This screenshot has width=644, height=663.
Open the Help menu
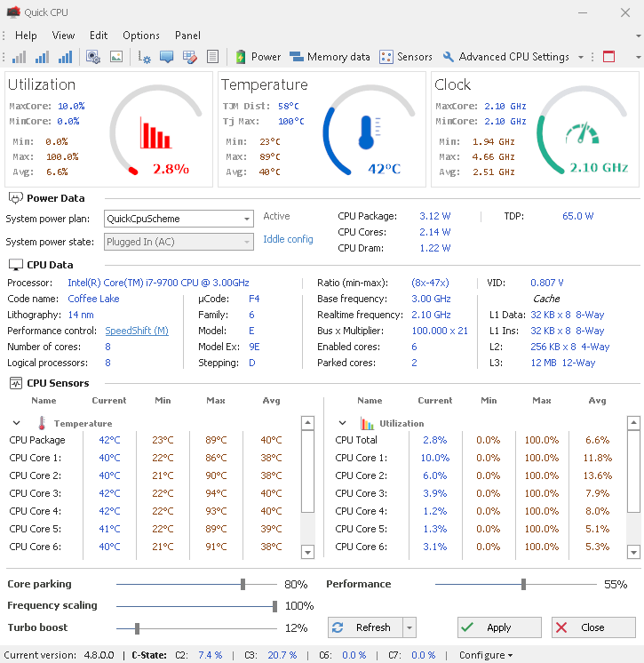(x=26, y=36)
